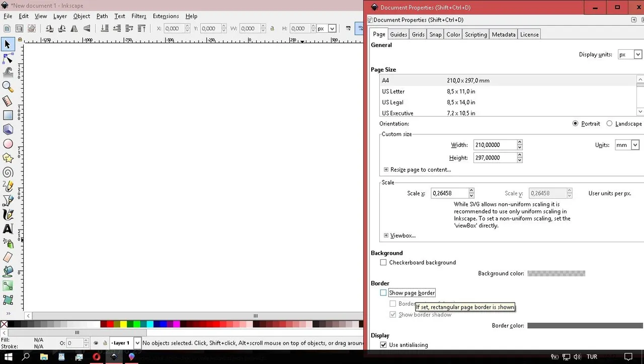This screenshot has height=364, width=644.
Task: Select the Circle/Ellipse tool
Action: 8,143
